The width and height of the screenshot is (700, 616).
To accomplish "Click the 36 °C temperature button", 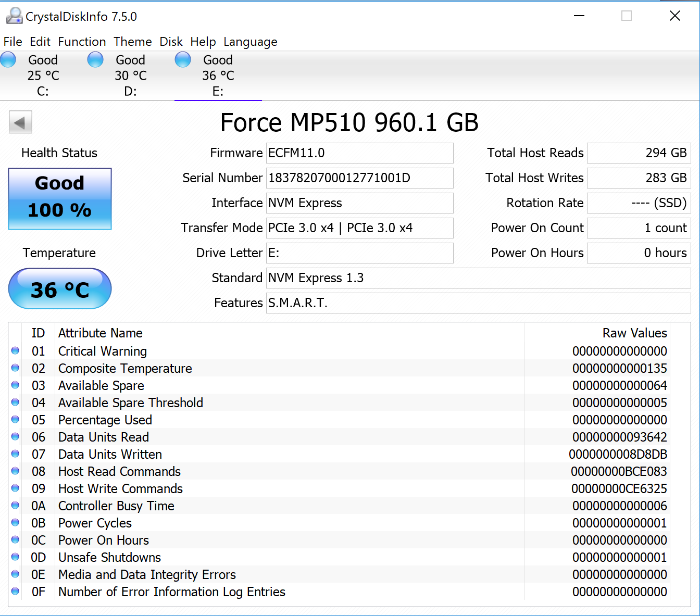I will pos(60,288).
